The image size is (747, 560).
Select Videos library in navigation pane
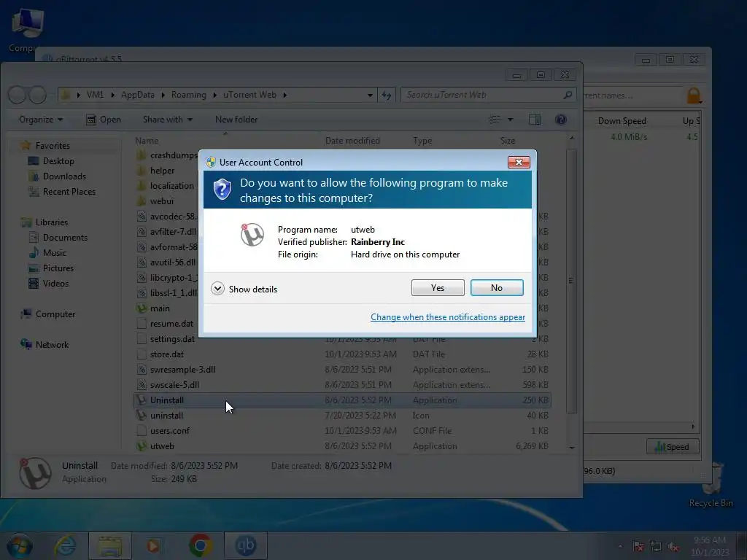pos(55,284)
